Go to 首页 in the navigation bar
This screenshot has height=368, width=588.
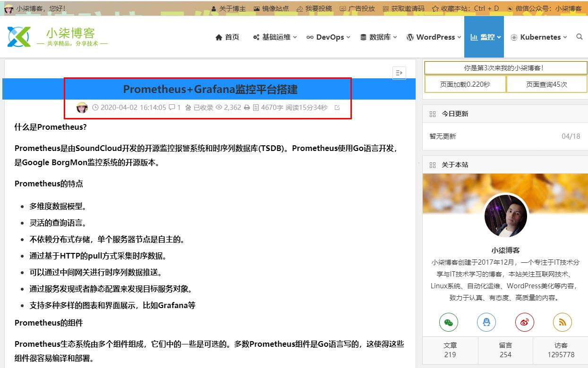[x=227, y=37]
